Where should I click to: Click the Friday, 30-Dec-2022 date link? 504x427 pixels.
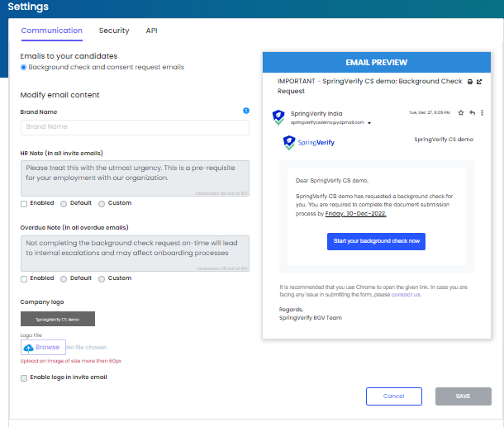355,213
